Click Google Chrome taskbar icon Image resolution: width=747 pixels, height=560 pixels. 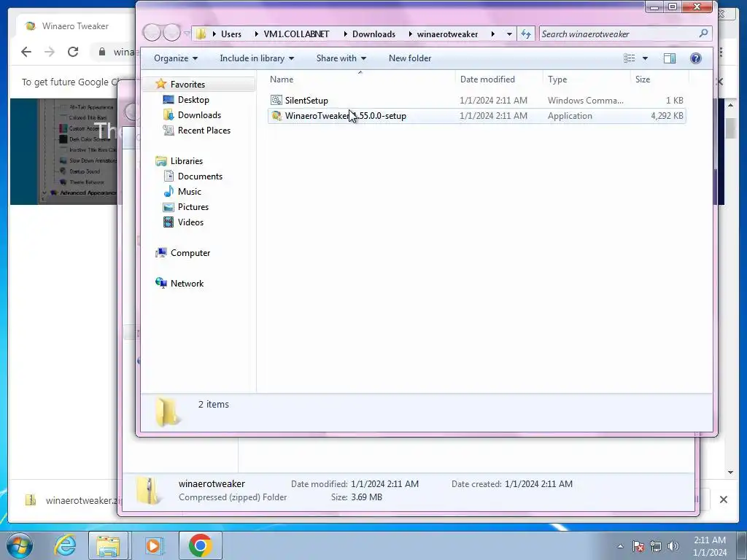click(200, 545)
